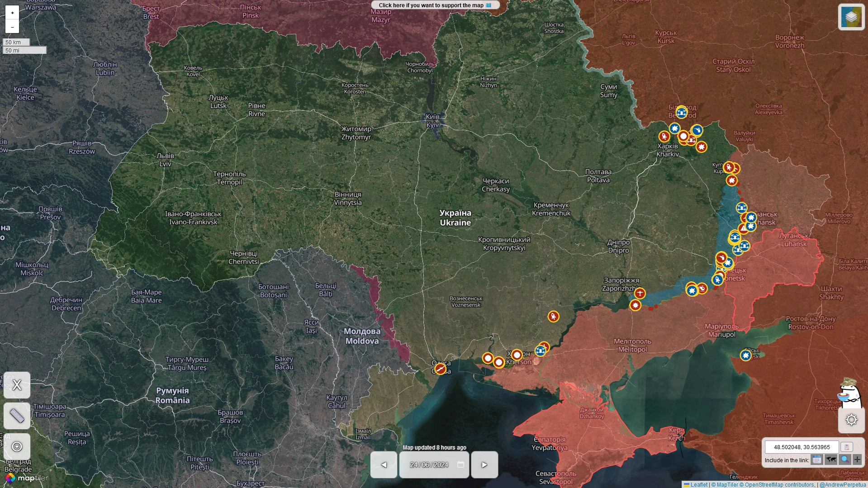This screenshot has height=488, width=868.
Task: Advance to the next day's map
Action: click(x=484, y=464)
